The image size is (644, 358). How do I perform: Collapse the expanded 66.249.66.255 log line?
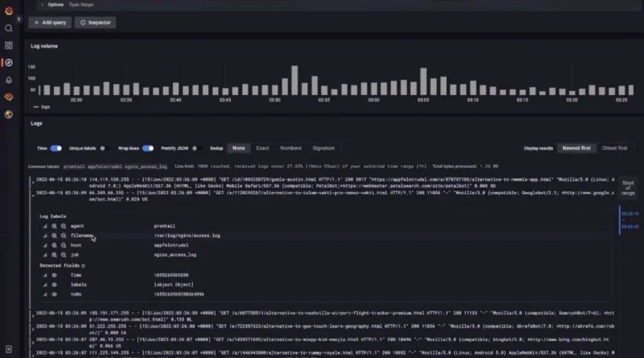click(x=33, y=196)
